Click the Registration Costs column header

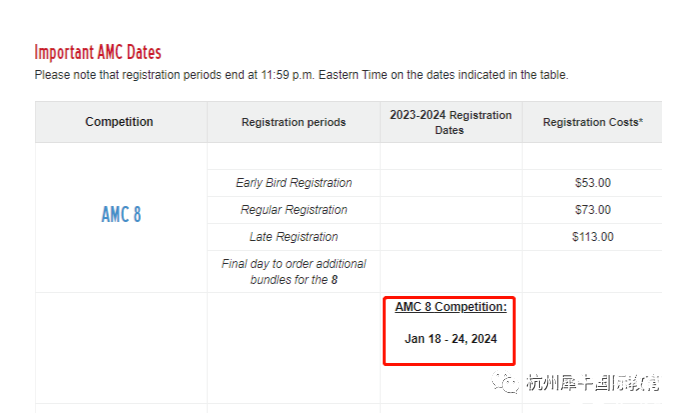pos(592,122)
